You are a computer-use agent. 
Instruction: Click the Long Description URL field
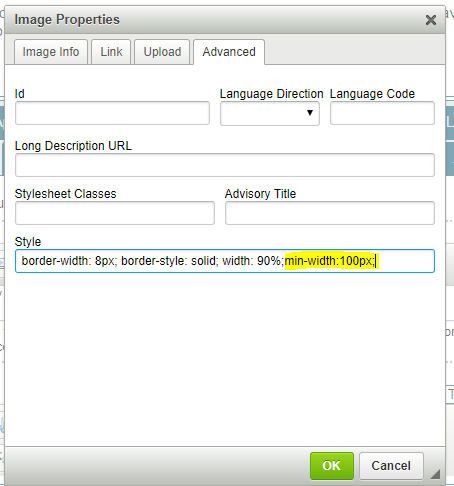(x=225, y=165)
